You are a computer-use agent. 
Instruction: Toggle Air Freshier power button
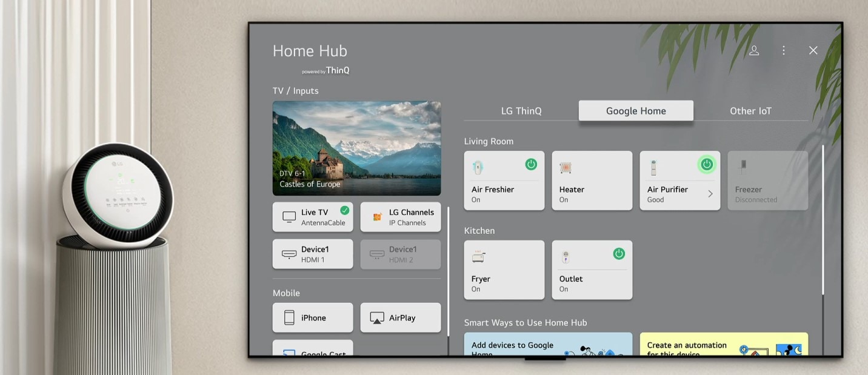[531, 164]
